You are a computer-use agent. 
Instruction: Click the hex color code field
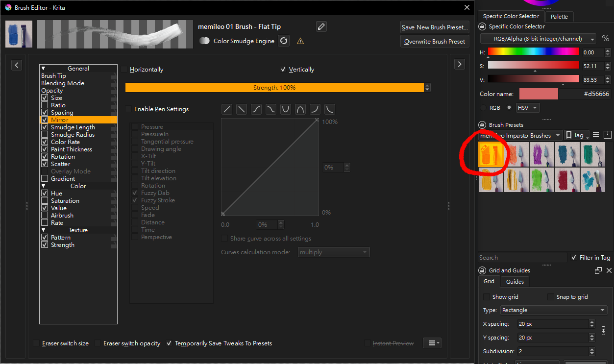point(585,94)
